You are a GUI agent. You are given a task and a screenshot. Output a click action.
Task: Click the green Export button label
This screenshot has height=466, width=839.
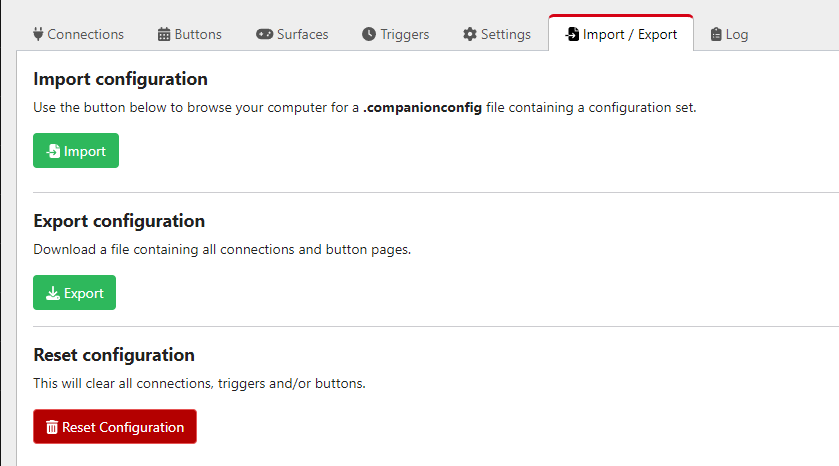83,293
